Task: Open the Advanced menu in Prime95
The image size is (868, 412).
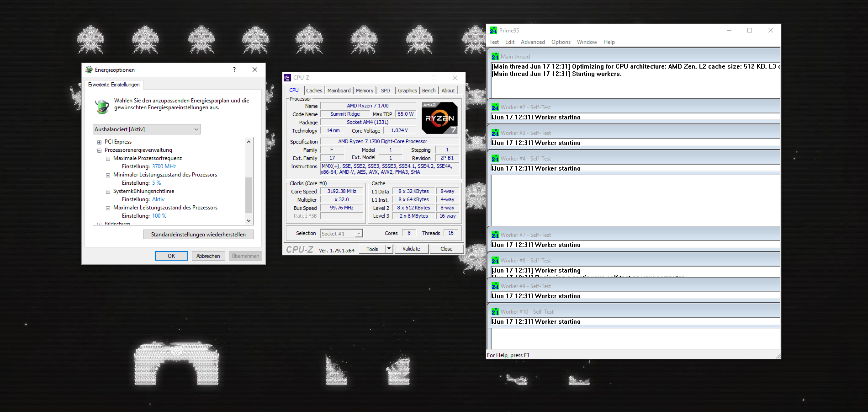Action: [x=533, y=42]
